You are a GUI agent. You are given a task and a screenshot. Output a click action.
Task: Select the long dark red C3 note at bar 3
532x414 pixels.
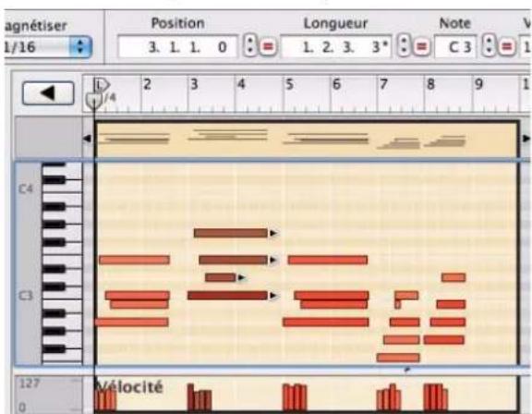tap(227, 295)
